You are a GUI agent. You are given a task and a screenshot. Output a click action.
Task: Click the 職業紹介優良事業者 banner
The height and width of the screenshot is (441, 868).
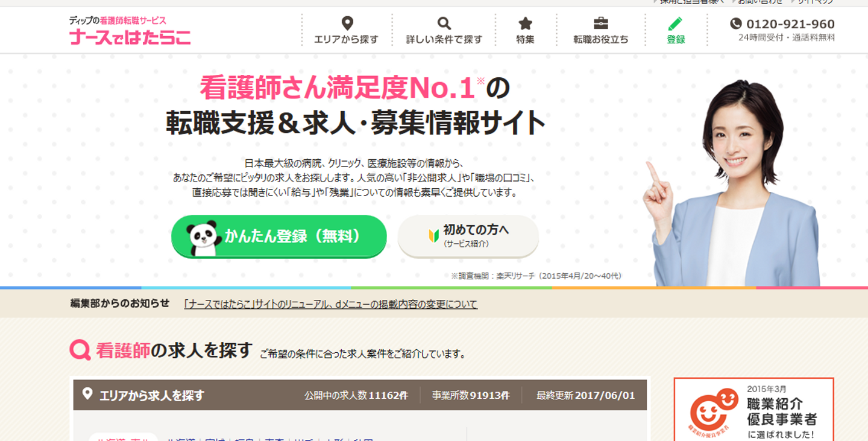click(x=753, y=410)
